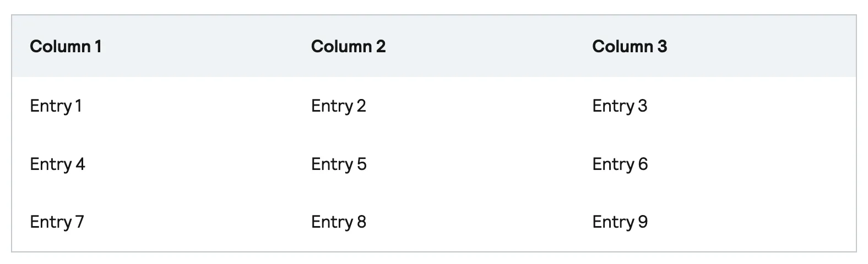Click the Column 1 header
This screenshot has width=868, height=264.
(x=66, y=47)
